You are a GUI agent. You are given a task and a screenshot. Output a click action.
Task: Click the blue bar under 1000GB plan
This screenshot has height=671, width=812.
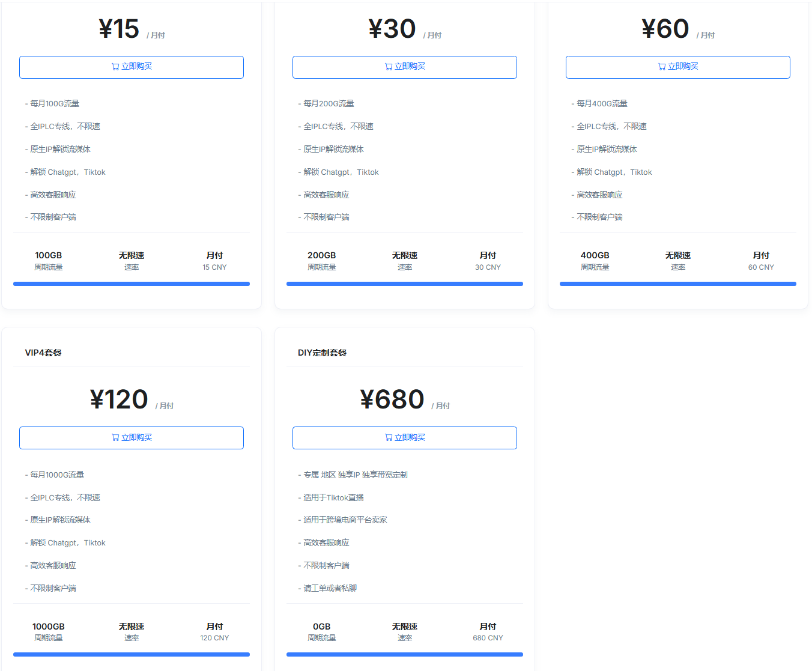click(131, 654)
